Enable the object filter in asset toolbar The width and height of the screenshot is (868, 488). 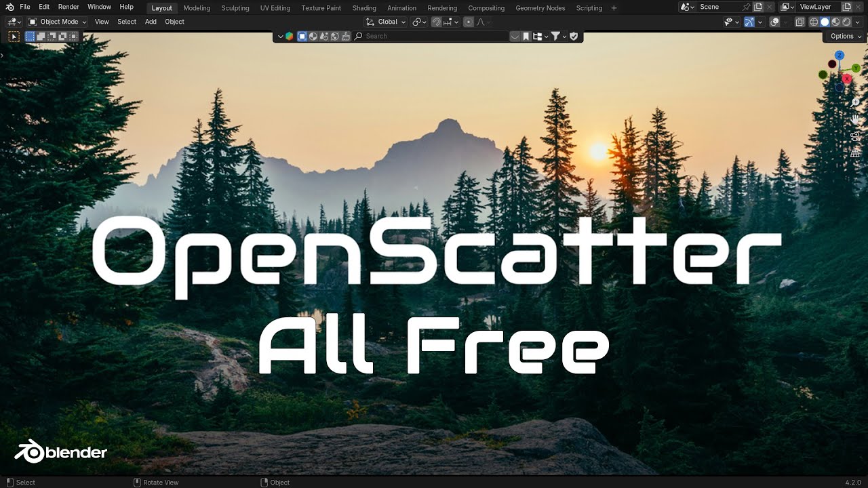[x=302, y=37]
